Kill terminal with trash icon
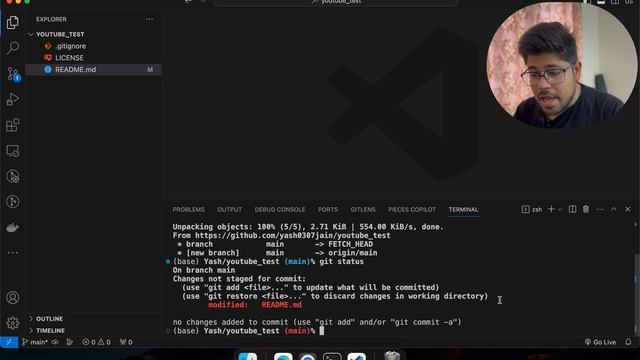 coord(586,209)
